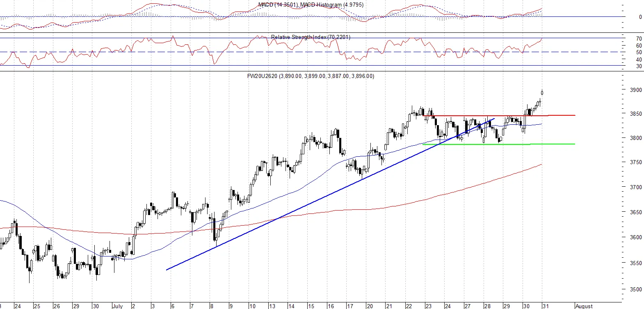Viewport: 644px width, 309px height.
Task: Click the 3850 price axis label
Action: click(x=636, y=114)
